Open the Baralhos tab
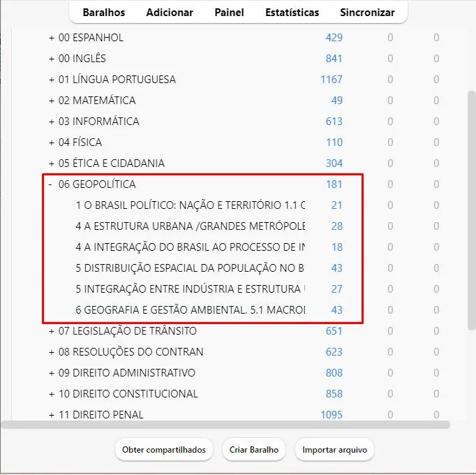Image resolution: width=476 pixels, height=475 pixels. pyautogui.click(x=104, y=13)
